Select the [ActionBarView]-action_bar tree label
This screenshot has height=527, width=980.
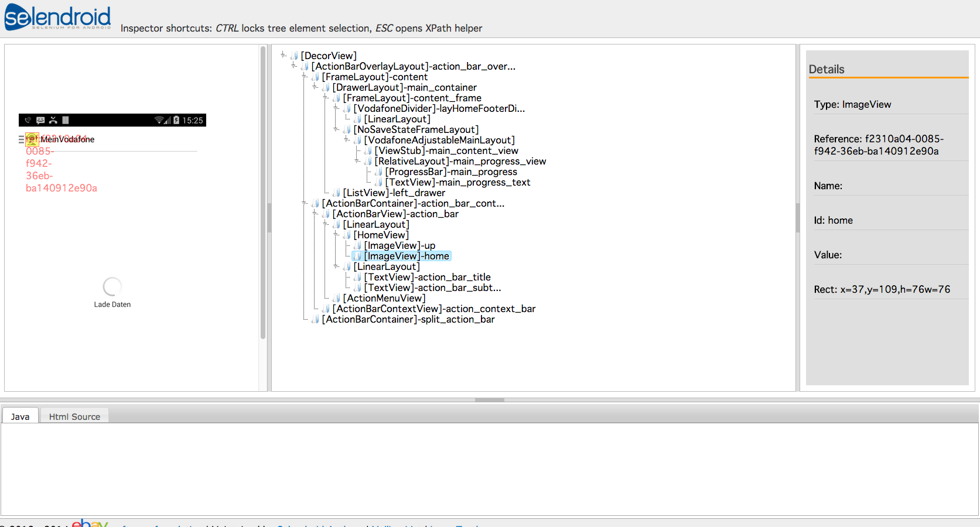pos(395,214)
